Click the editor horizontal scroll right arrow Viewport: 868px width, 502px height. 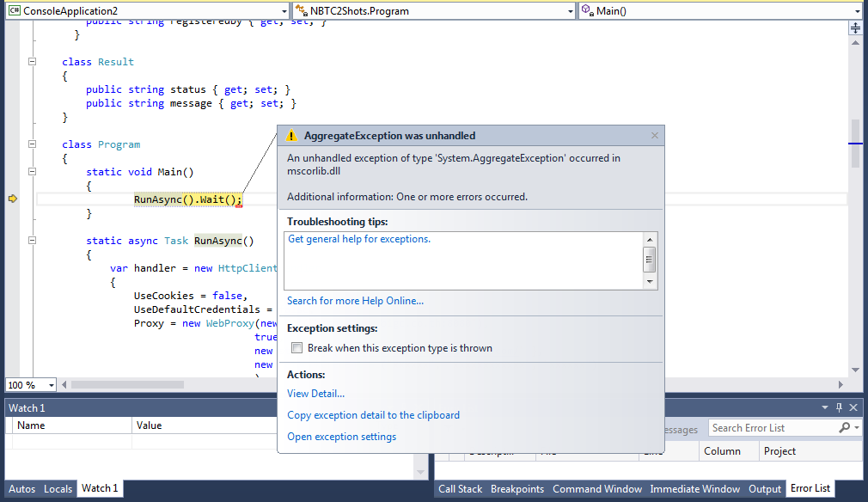(x=840, y=384)
